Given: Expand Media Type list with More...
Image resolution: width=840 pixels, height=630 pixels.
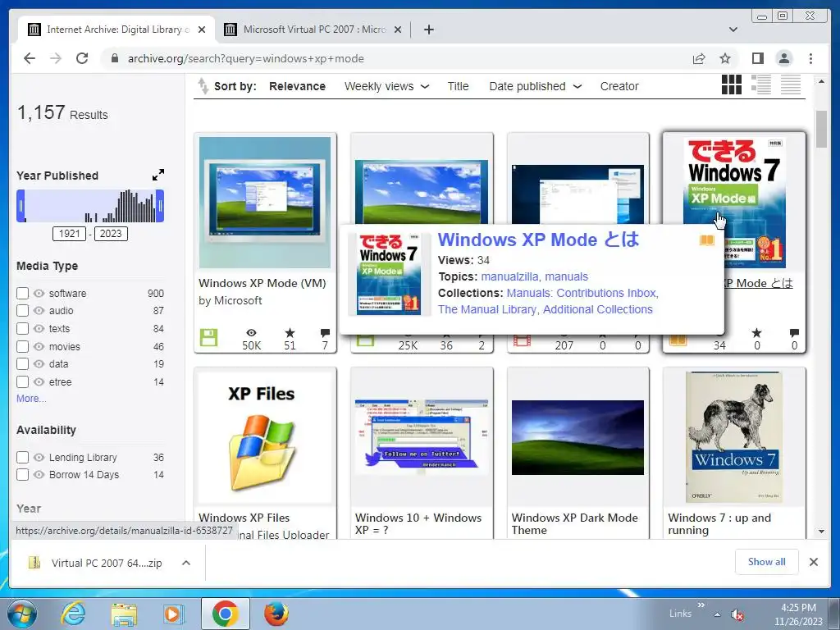Looking at the screenshot, I should [x=31, y=399].
